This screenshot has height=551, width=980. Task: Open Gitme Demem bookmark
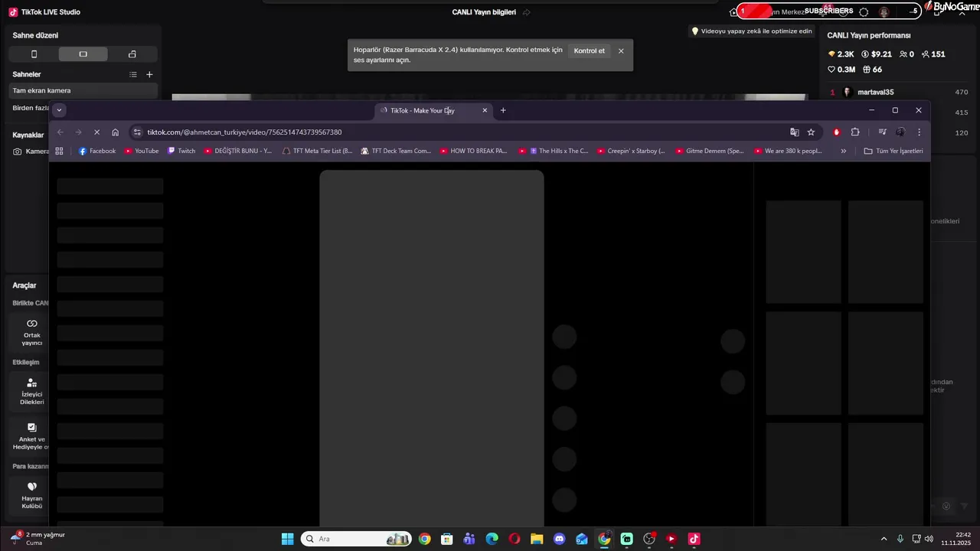point(710,152)
